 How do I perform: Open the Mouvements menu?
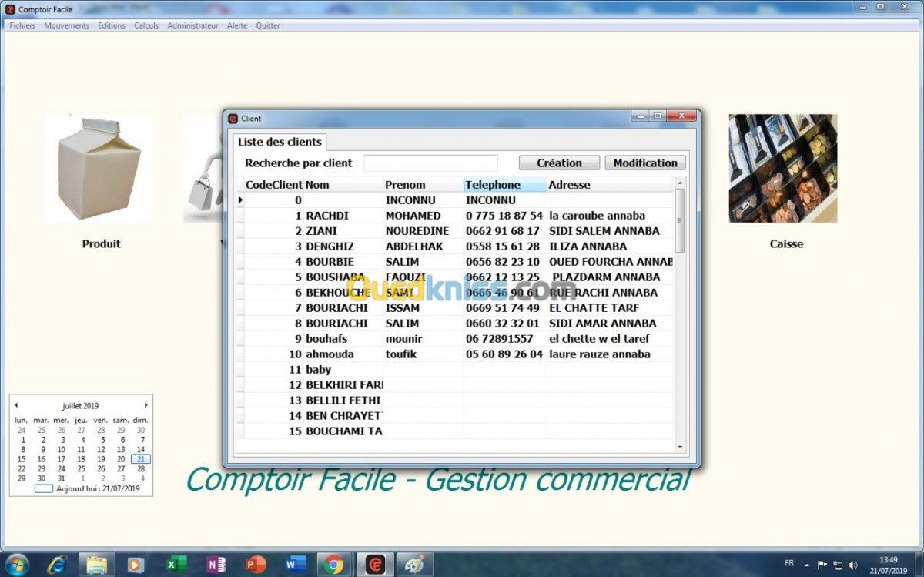[x=67, y=25]
